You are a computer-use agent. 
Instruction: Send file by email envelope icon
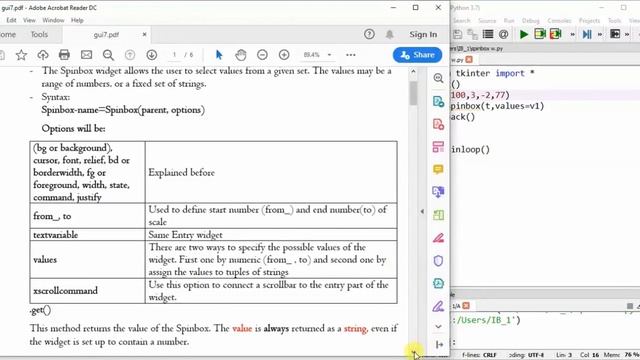pos(86,55)
